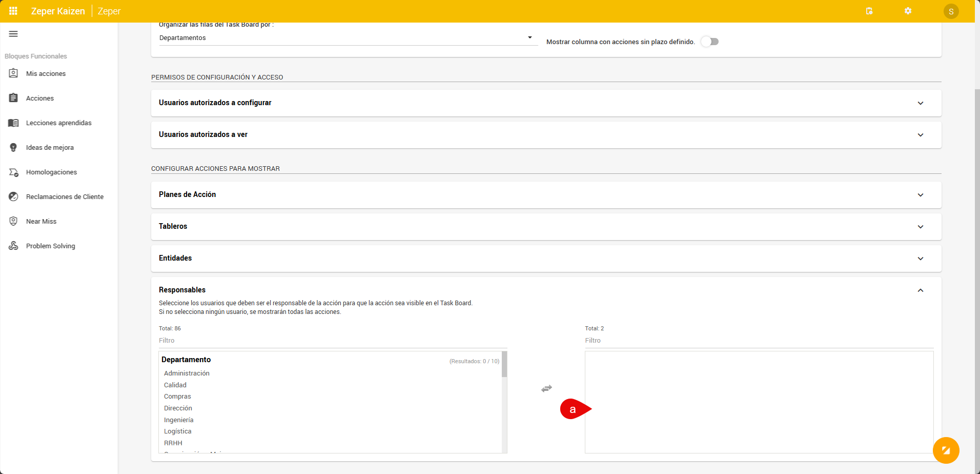Select the Departamento group header

[x=186, y=360]
